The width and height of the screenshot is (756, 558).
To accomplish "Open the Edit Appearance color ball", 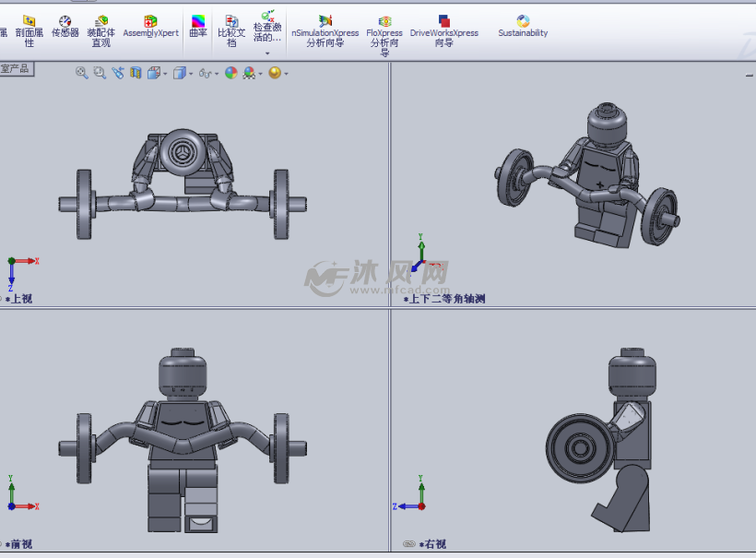I will 230,73.
